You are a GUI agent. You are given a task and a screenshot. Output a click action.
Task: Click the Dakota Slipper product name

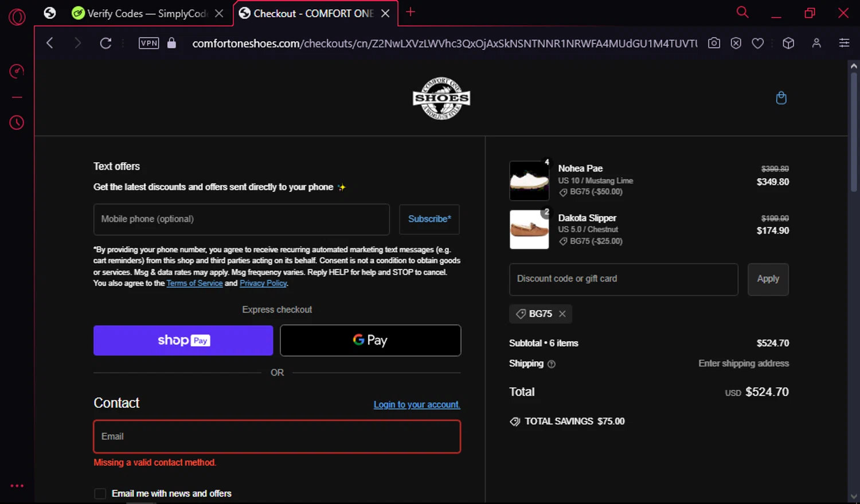click(x=587, y=218)
